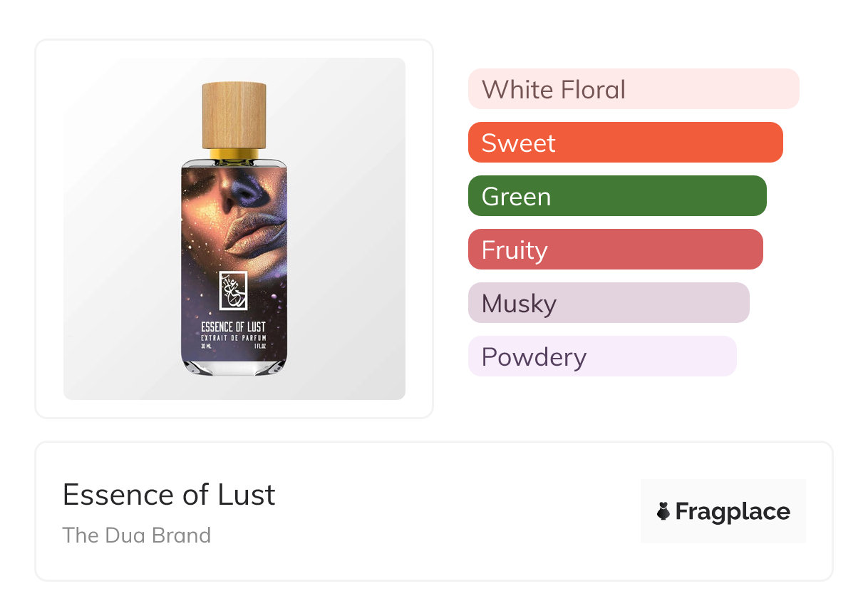Image resolution: width=868 pixels, height=616 pixels.
Task: Select the White Floral accord bar
Action: (x=633, y=89)
